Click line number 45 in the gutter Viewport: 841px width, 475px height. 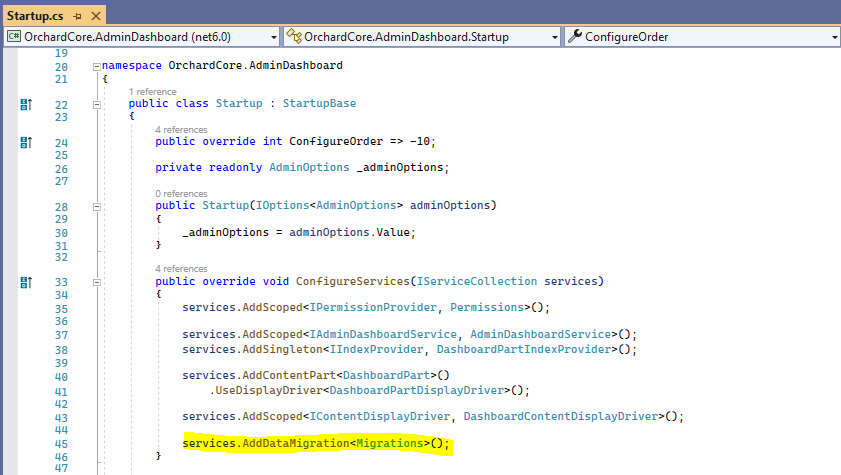tap(61, 444)
